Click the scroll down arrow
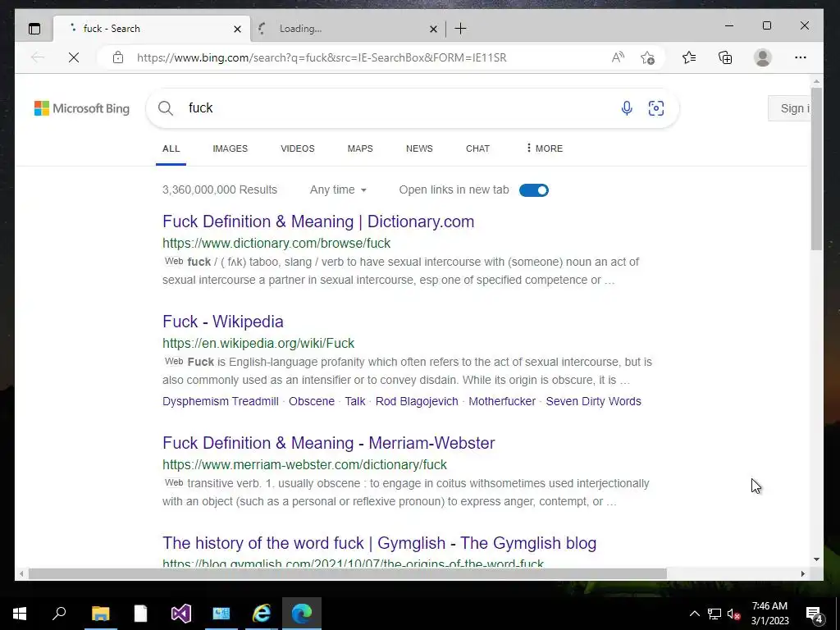840x630 pixels. point(816,559)
